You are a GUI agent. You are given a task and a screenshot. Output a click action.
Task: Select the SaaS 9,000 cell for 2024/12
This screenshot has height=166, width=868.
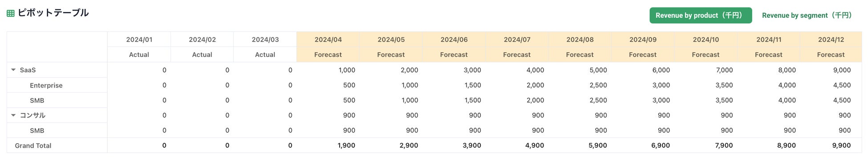(831, 70)
